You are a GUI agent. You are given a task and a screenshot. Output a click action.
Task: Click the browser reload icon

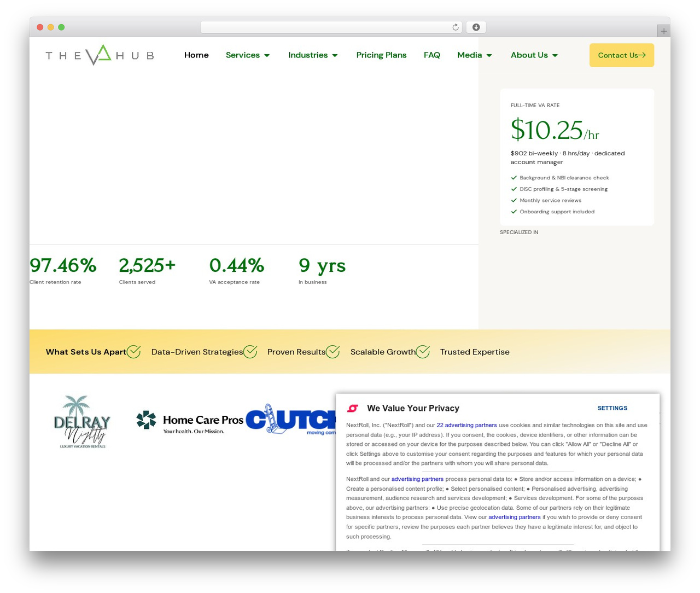pyautogui.click(x=456, y=27)
